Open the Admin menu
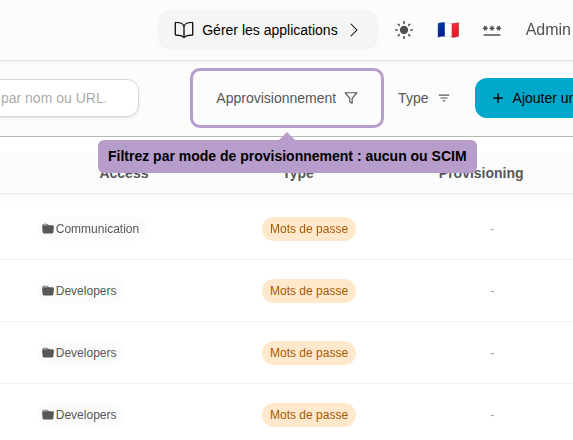Viewport: 573px width, 440px height. pos(548,30)
